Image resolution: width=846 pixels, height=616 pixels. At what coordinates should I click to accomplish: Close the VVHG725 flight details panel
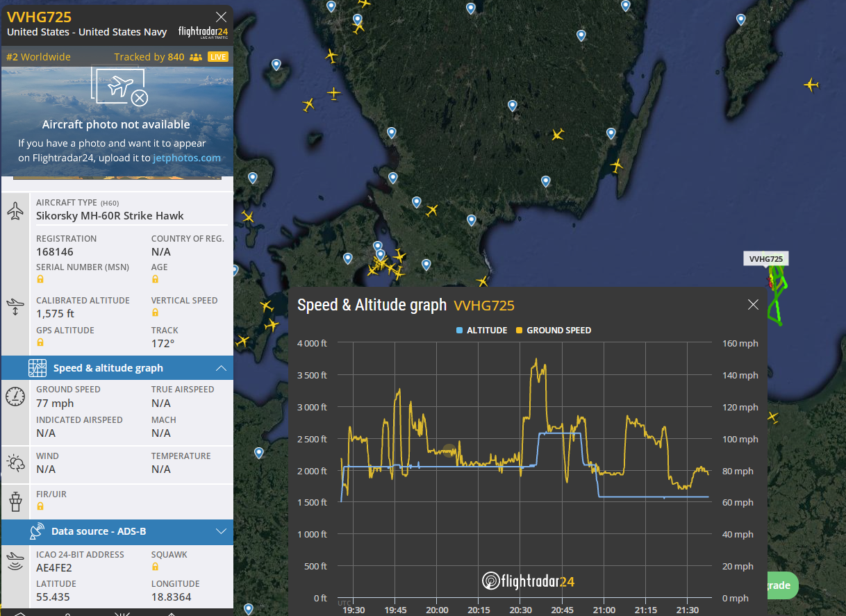(221, 17)
